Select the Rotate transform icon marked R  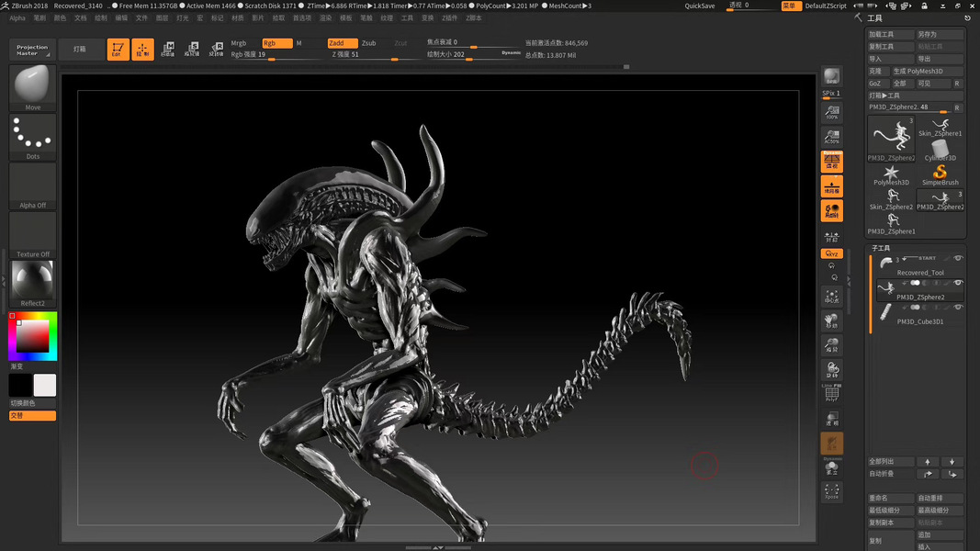[x=216, y=50]
